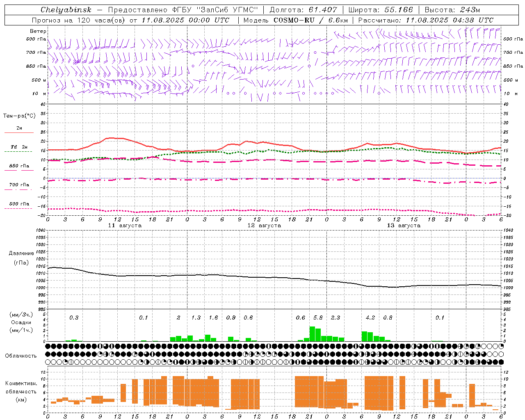Screen dimensions: 525x420
Task: Click the green dashed 'Td 2м' legend line
Action: pyautogui.click(x=18, y=151)
